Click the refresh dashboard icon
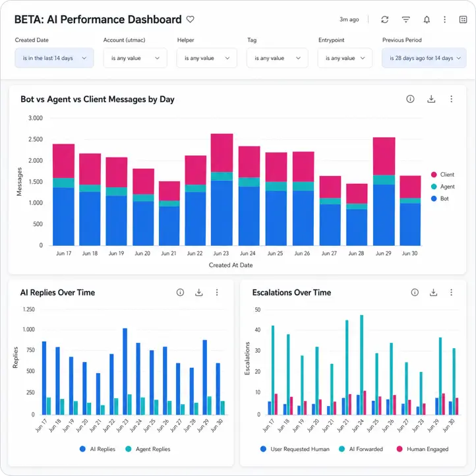476x476 pixels. [384, 20]
